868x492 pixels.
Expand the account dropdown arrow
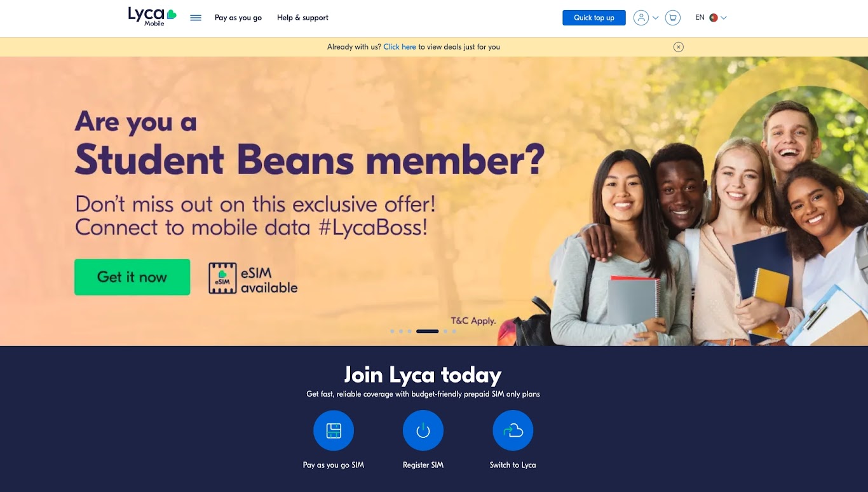coord(656,18)
